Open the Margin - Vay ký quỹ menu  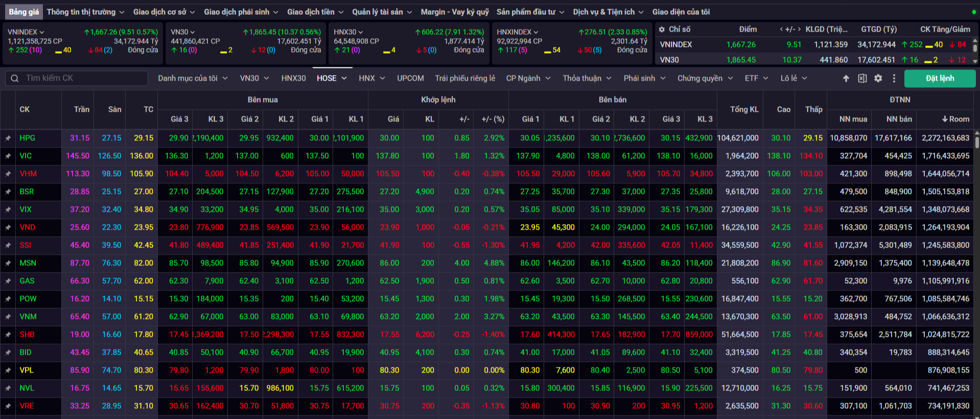tap(454, 12)
